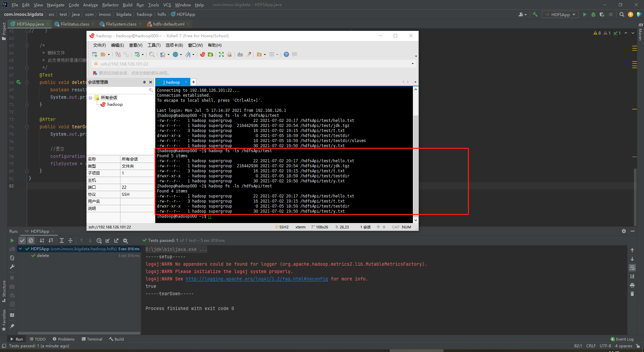Add a new Xshell tab with plus button
Screen dimensions: 644x352
click(194, 82)
